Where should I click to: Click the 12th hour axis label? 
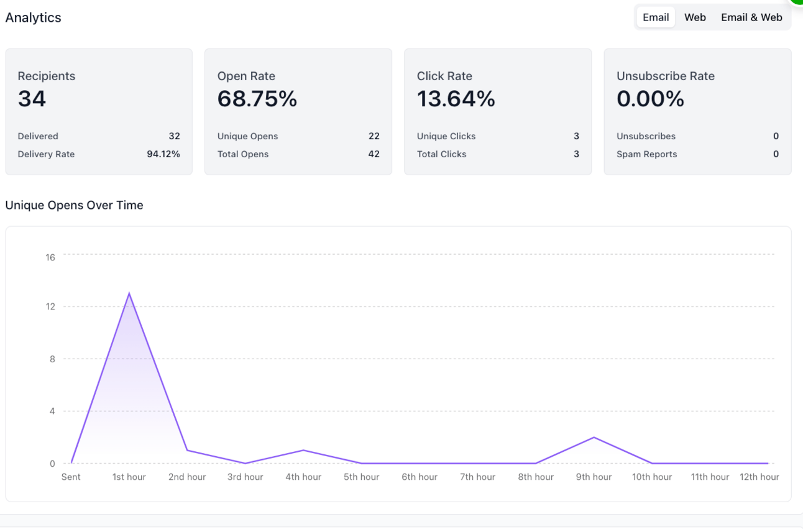pos(759,477)
